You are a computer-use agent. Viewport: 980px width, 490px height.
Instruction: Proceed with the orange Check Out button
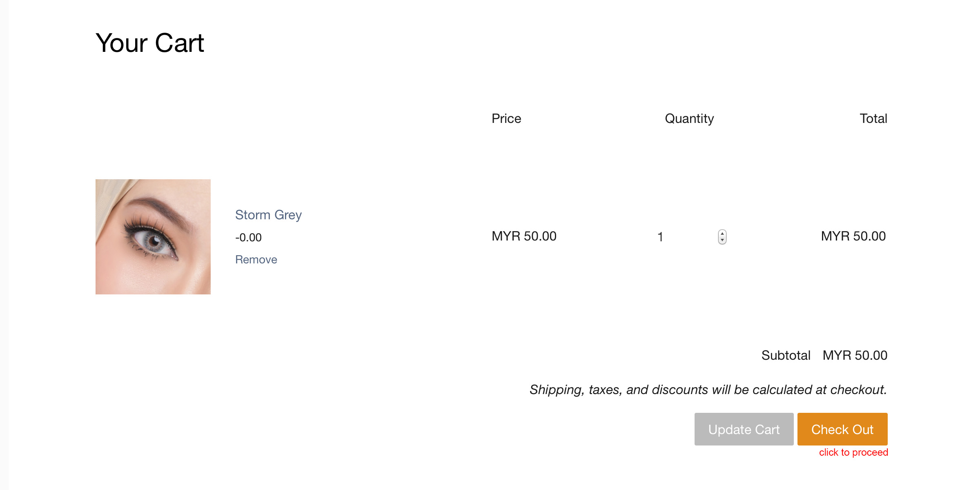tap(842, 429)
